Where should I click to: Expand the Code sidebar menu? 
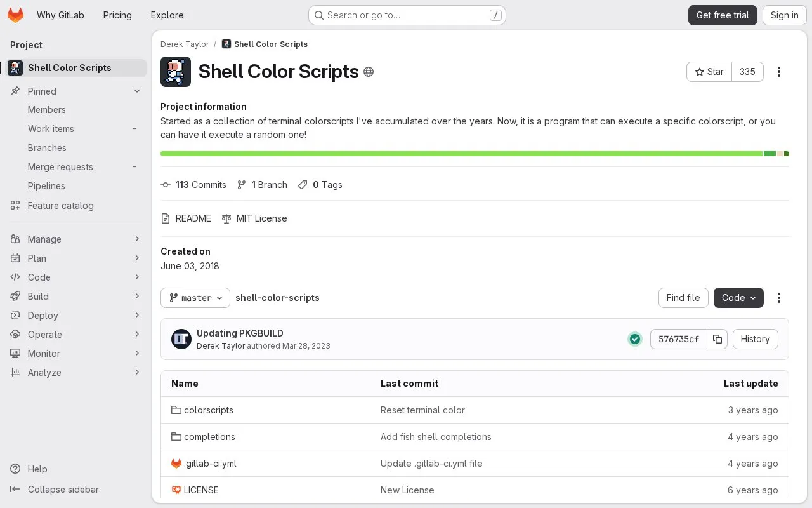coord(76,277)
